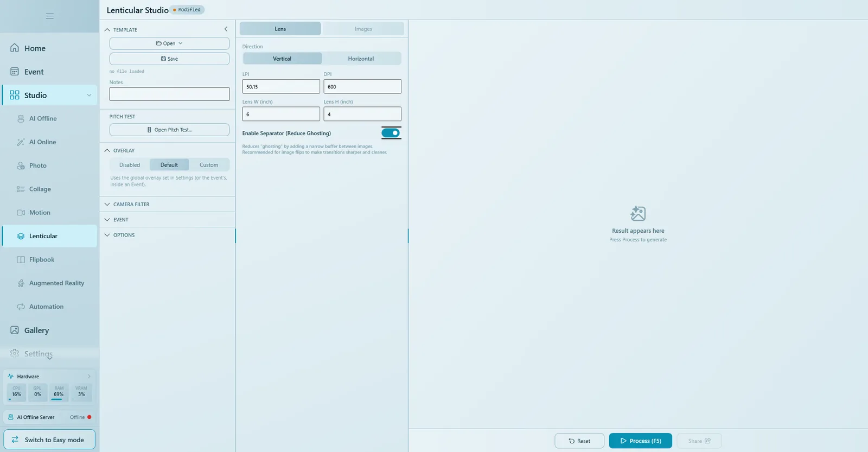Viewport: 868px width, 452px height.
Task: Open the AI Offline studio
Action: (49, 118)
